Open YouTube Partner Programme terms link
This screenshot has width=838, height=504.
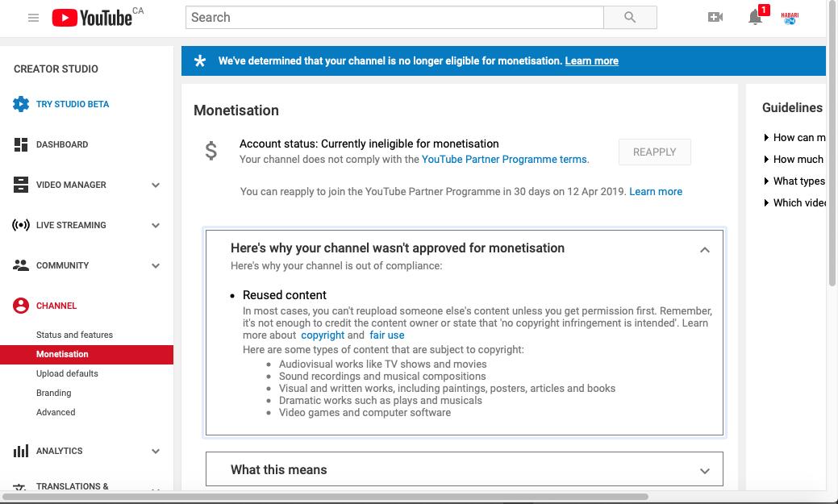(x=504, y=160)
